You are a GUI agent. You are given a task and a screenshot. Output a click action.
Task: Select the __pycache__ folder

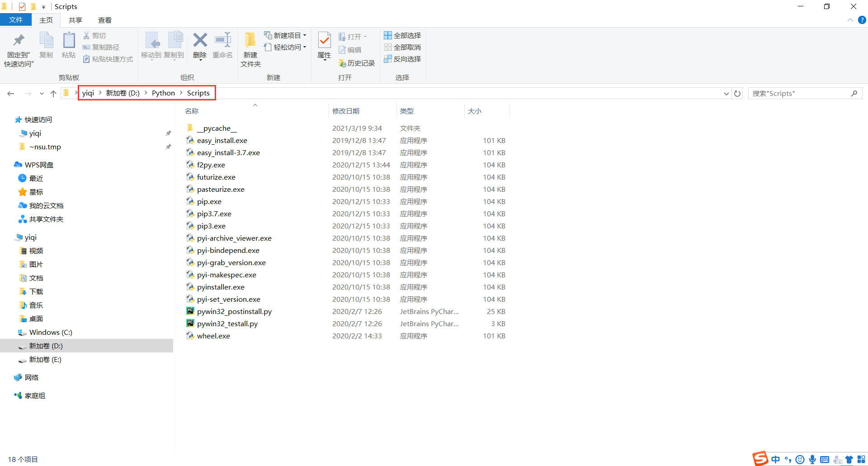pos(217,128)
